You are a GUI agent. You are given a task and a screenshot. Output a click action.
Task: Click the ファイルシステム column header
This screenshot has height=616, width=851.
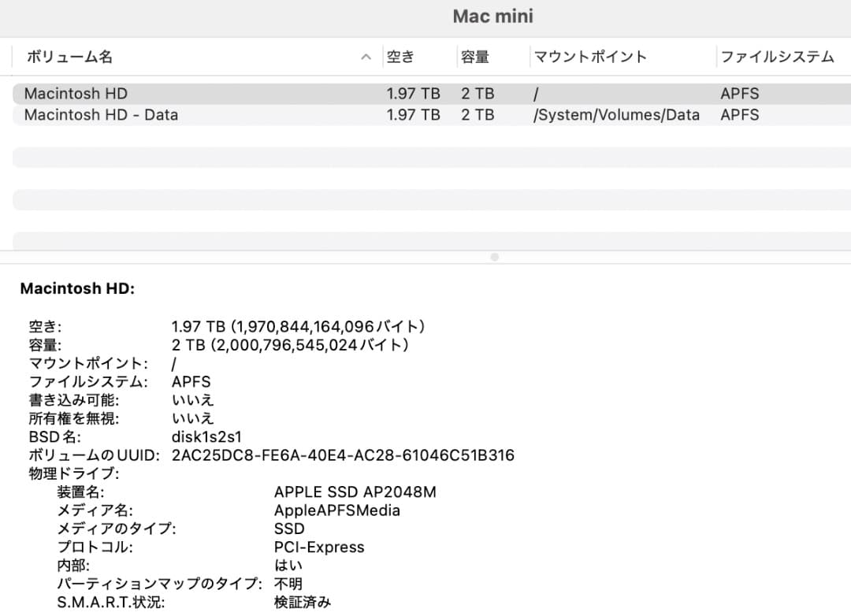(776, 56)
